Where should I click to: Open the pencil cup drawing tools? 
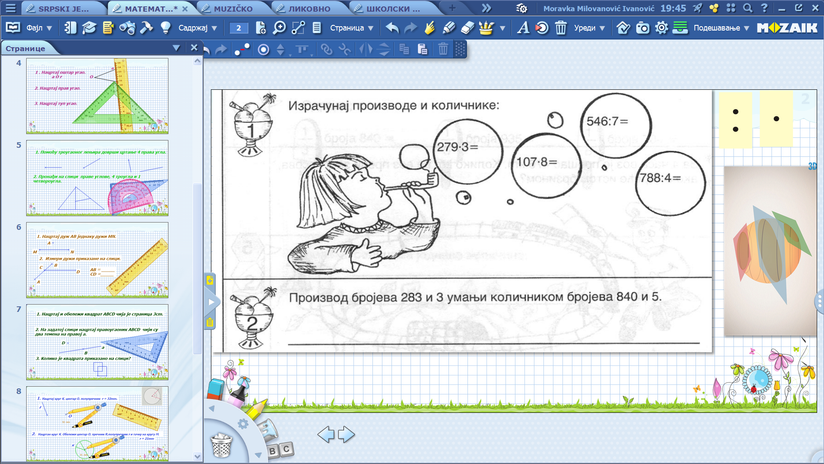[486, 28]
